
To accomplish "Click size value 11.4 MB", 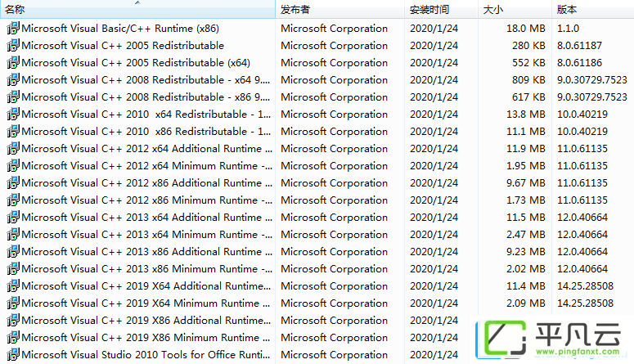I will coord(526,286).
